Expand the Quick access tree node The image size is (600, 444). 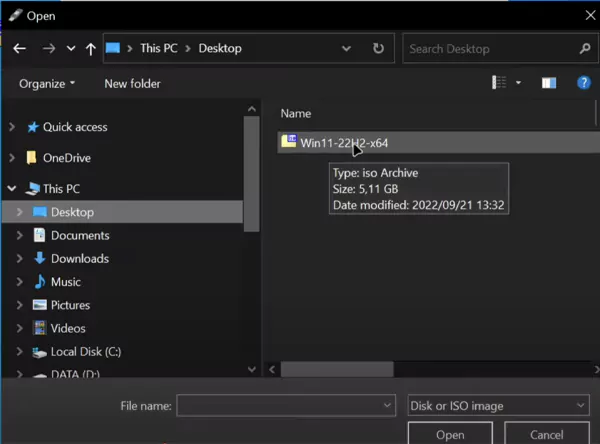12,127
